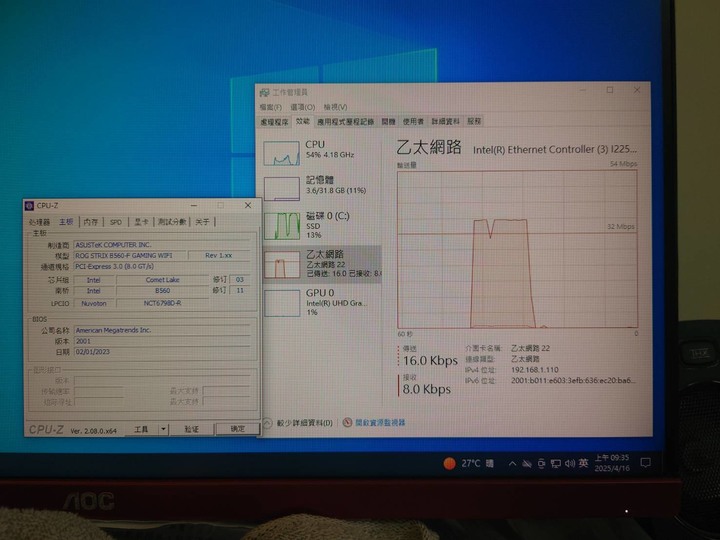Click the Comet Lake chipset field
This screenshot has width=720, height=540.
[163, 280]
